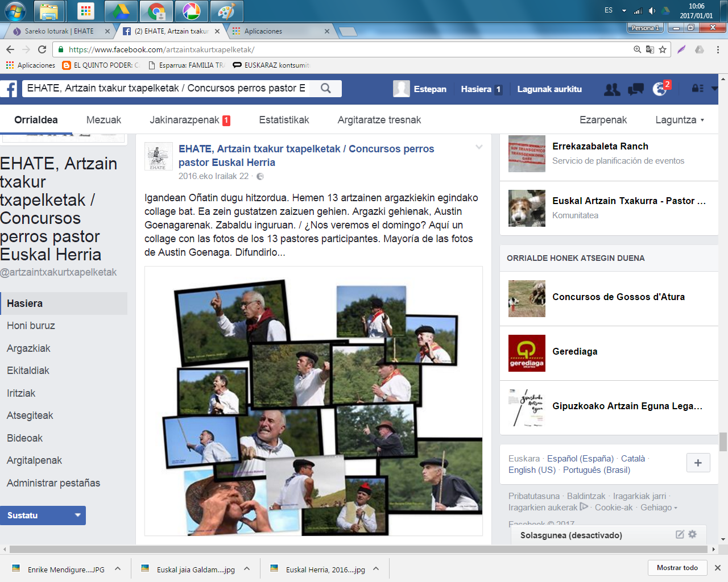Expand the Sustatu dropdown button
This screenshot has width=728, height=582.
(78, 515)
